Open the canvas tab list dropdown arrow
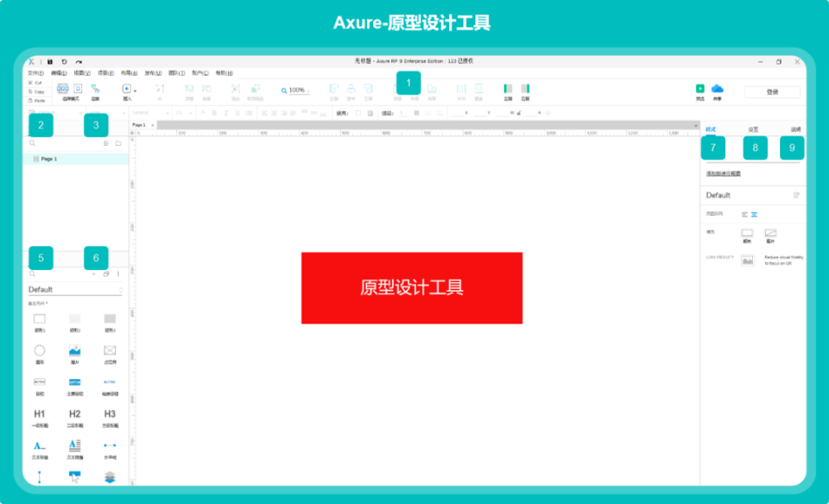Viewport: 829px width, 504px height. coord(695,126)
